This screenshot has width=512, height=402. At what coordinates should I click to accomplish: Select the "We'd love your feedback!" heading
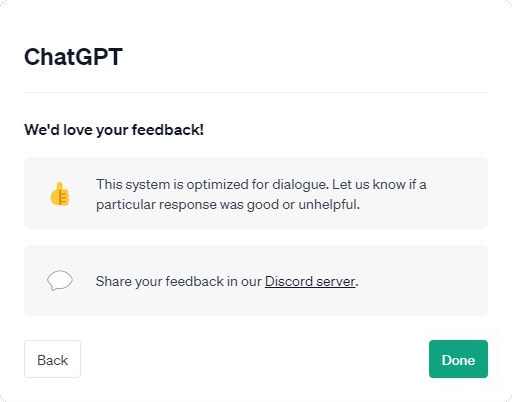coord(114,130)
